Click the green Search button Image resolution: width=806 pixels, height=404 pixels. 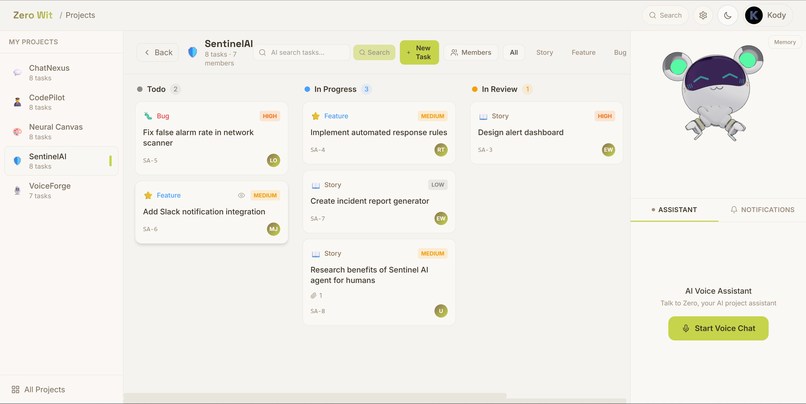point(374,52)
